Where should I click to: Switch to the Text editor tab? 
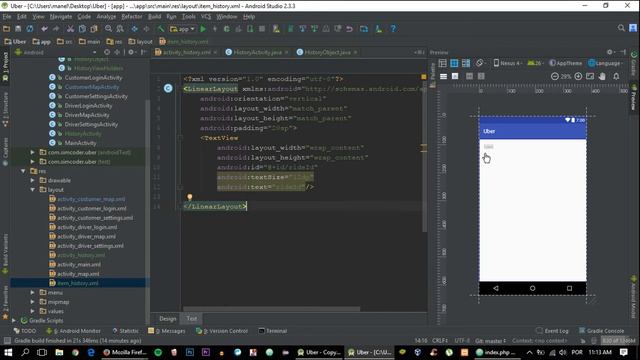pos(191,318)
